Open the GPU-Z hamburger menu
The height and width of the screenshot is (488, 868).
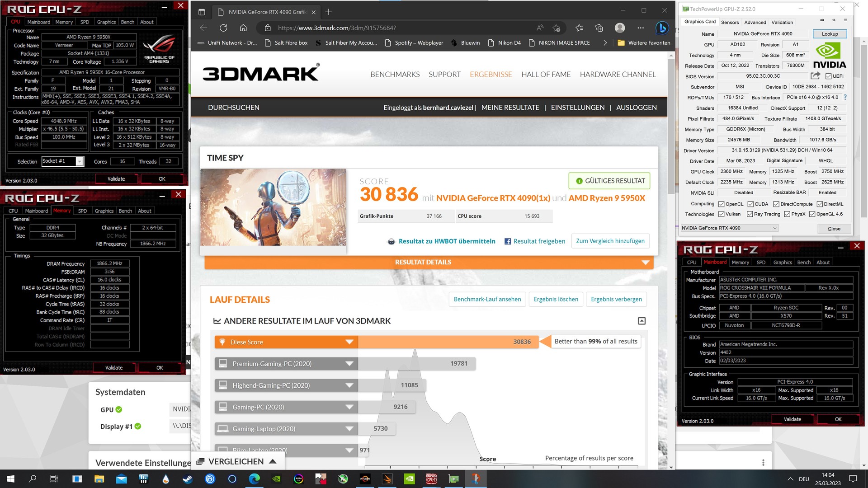tap(845, 20)
